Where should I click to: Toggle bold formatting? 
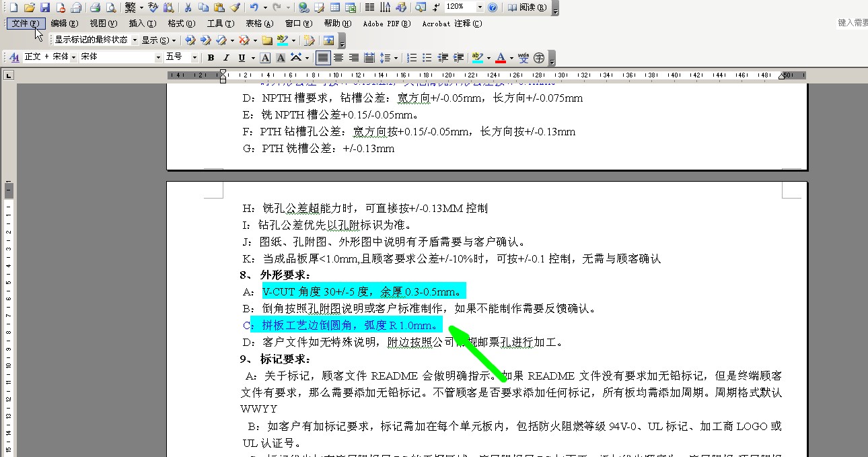(211, 58)
